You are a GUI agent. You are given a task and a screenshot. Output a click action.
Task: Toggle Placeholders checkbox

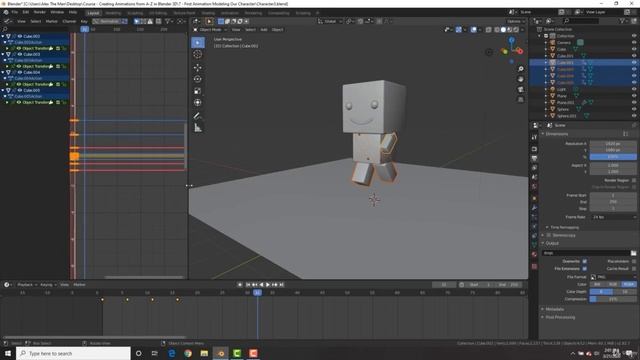point(634,261)
